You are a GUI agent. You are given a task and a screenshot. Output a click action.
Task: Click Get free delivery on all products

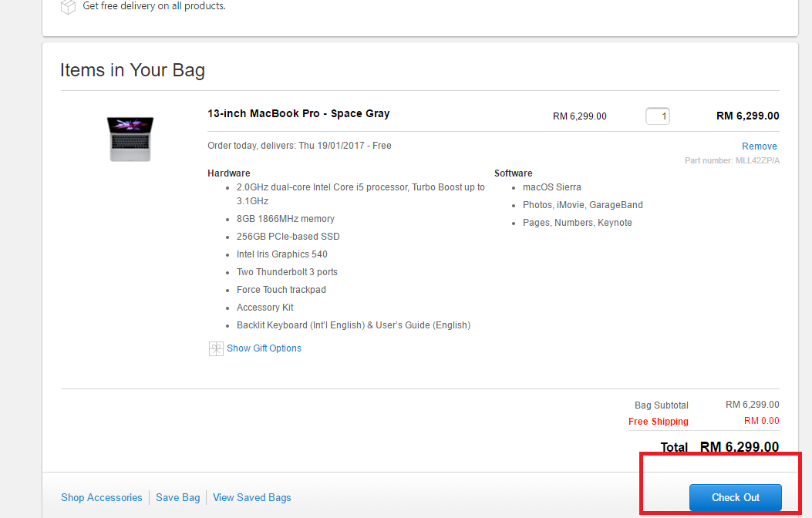click(x=153, y=6)
